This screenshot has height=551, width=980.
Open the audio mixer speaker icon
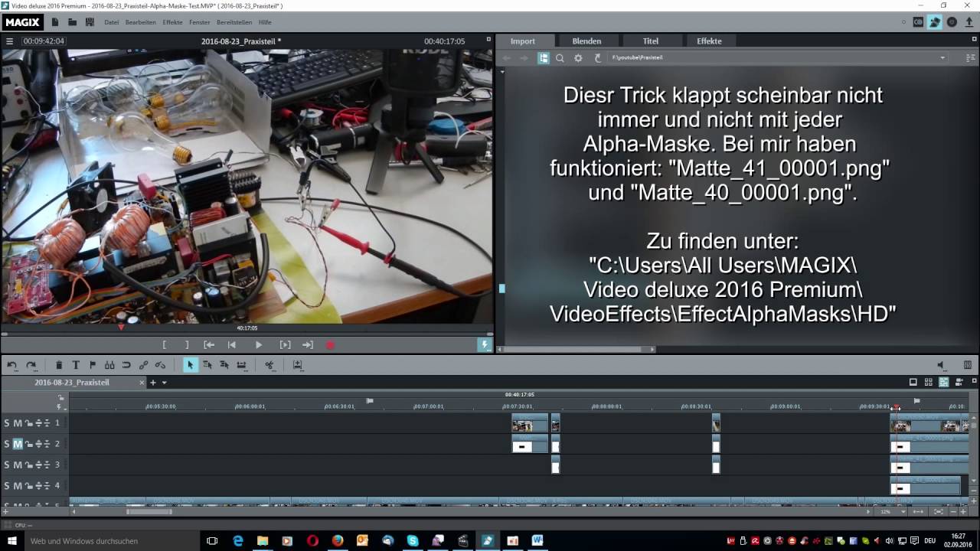coord(941,365)
